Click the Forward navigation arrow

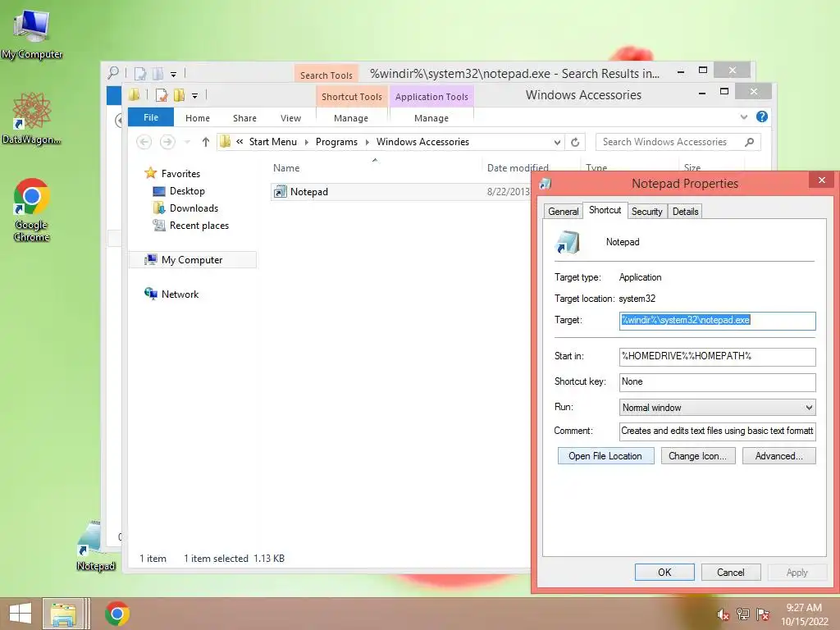167,142
